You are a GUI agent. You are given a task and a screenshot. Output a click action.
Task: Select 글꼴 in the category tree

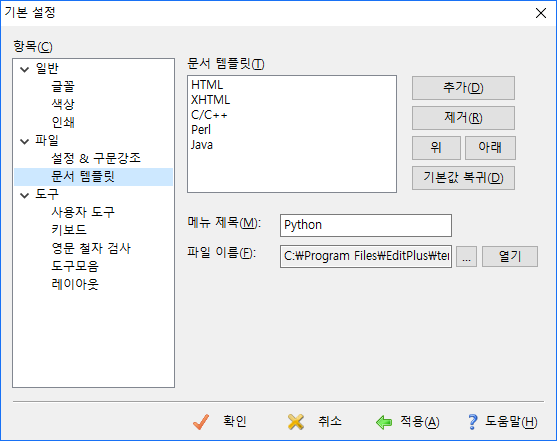point(63,86)
